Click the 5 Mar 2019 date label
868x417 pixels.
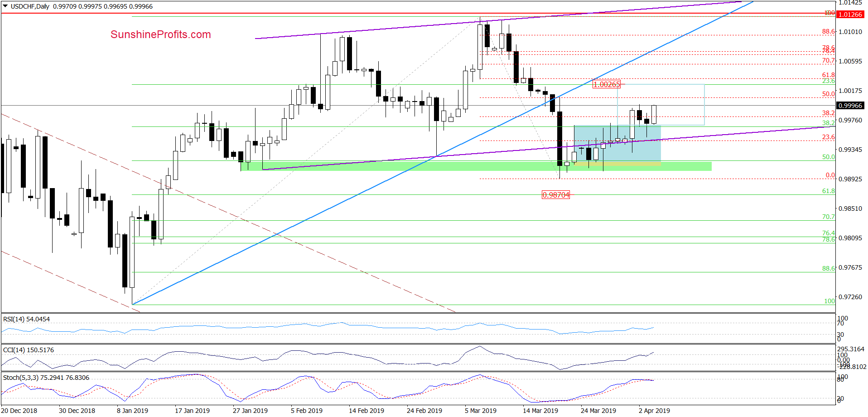[481, 411]
